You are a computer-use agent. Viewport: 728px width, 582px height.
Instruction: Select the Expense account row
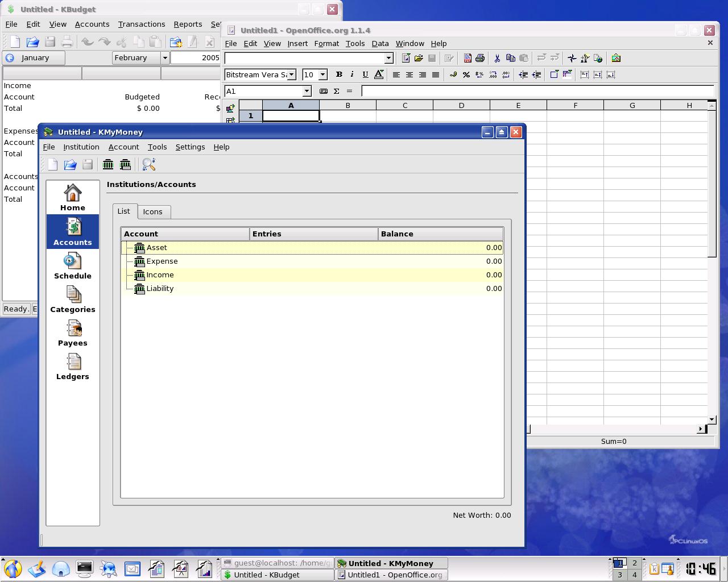pyautogui.click(x=312, y=261)
